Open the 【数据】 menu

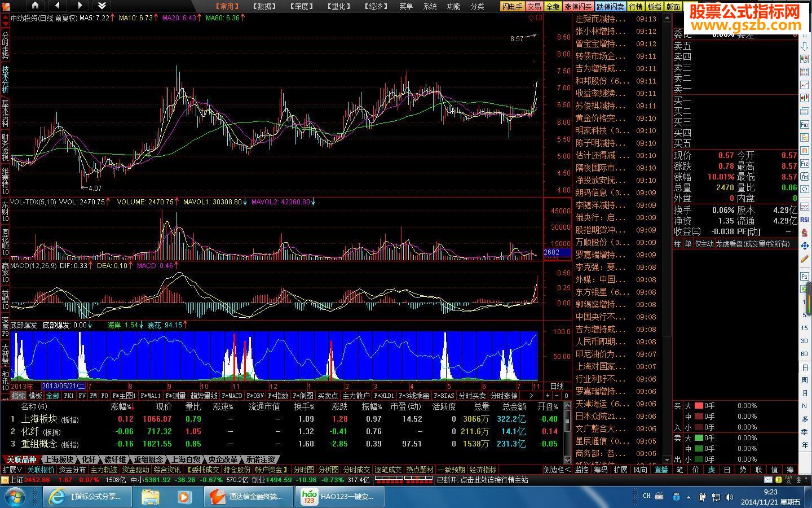pyautogui.click(x=264, y=6)
